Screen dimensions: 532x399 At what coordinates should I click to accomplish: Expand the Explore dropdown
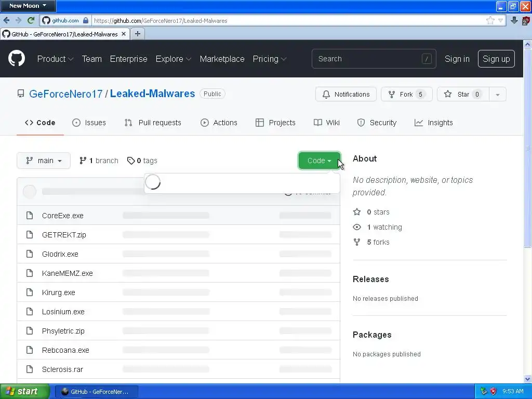(x=174, y=59)
